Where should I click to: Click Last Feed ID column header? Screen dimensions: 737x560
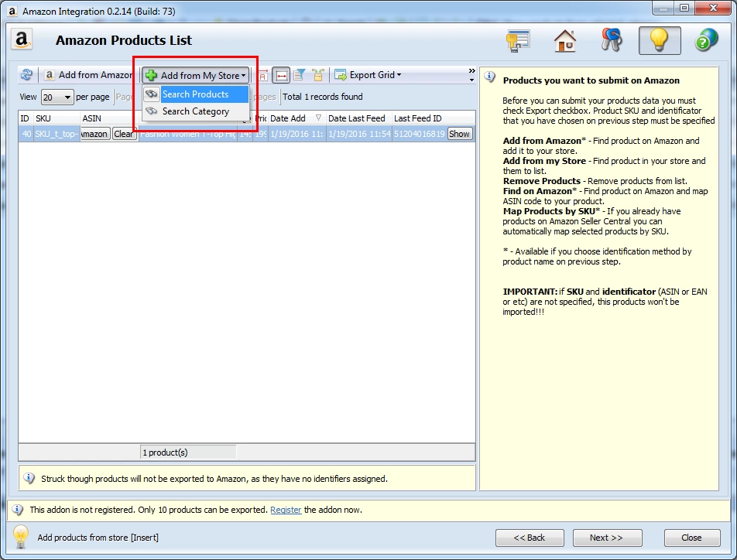[434, 118]
